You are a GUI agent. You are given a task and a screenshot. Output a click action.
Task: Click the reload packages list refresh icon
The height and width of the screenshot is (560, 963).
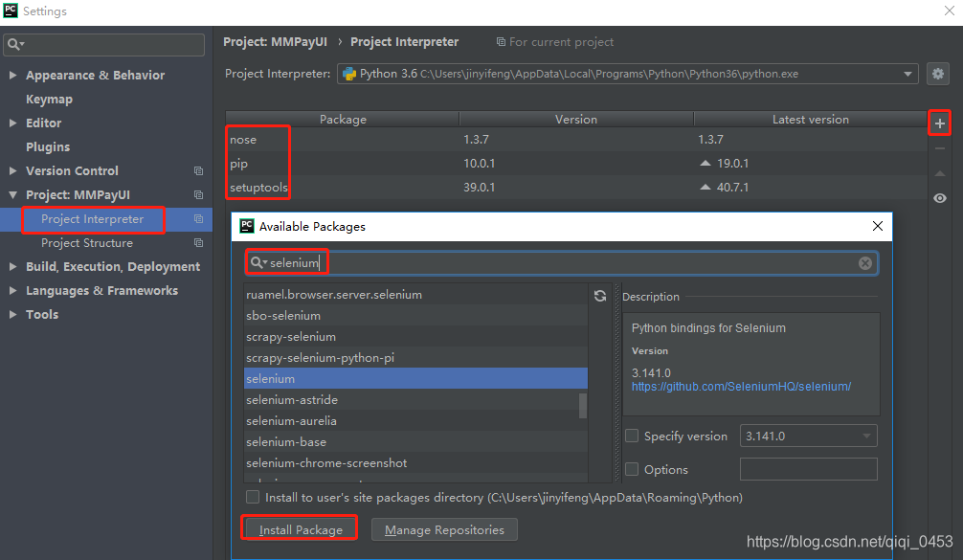pyautogui.click(x=600, y=296)
